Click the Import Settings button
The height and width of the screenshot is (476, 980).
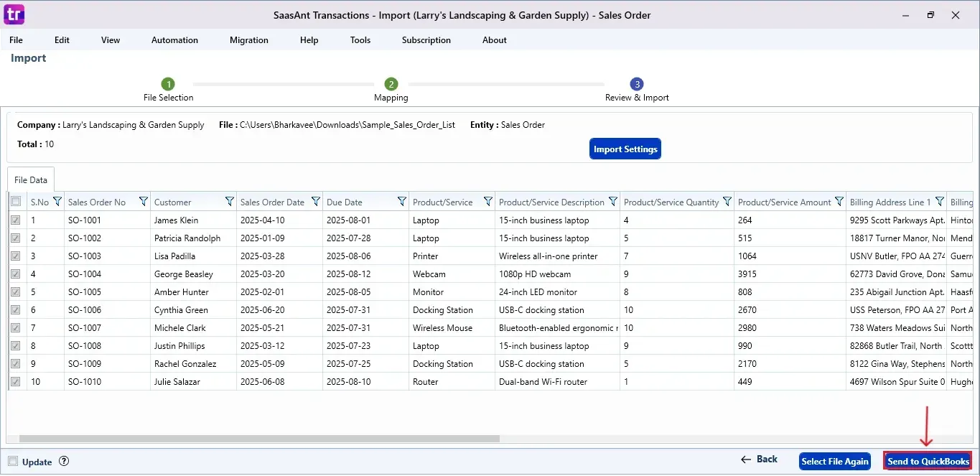(625, 149)
